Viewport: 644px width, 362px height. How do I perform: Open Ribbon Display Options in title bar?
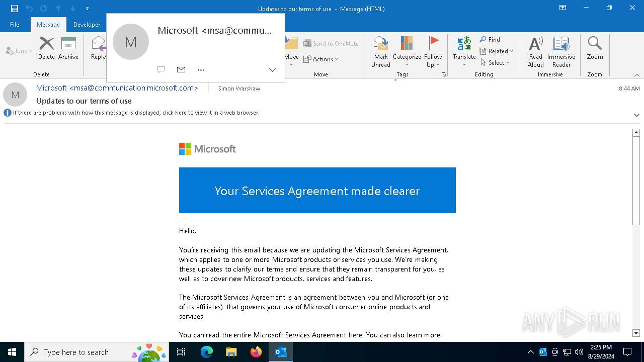(x=563, y=8)
